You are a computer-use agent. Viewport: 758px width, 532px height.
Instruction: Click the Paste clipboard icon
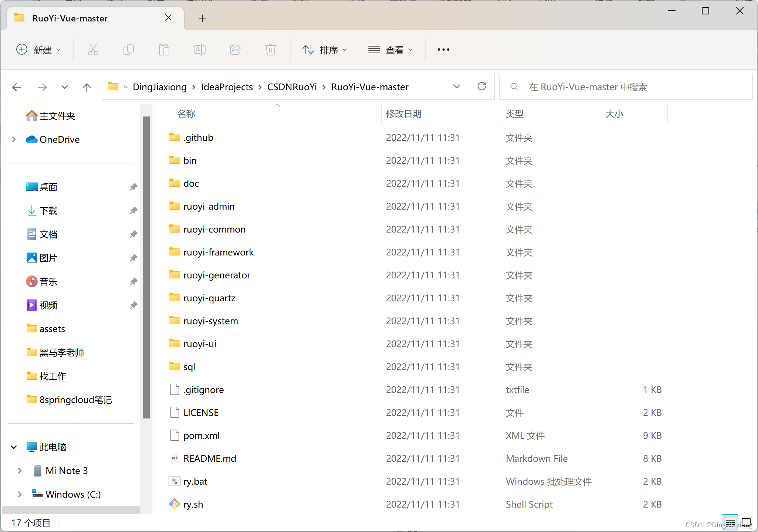pyautogui.click(x=164, y=50)
